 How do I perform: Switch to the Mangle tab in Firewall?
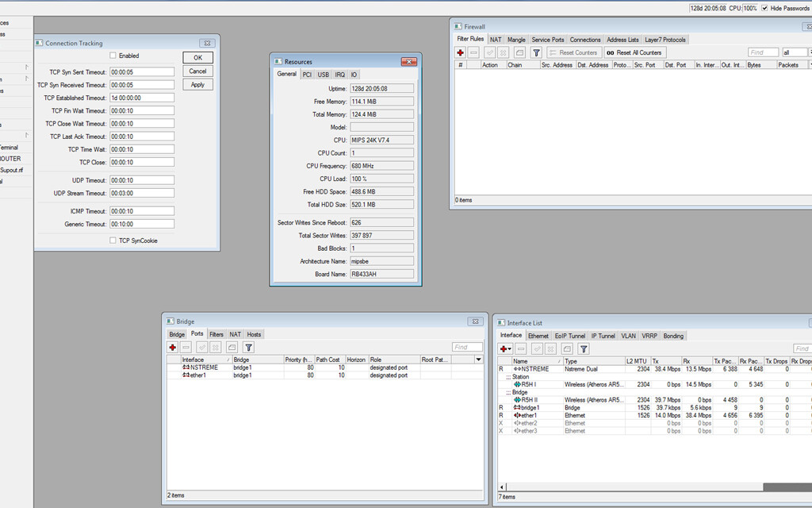pyautogui.click(x=516, y=40)
